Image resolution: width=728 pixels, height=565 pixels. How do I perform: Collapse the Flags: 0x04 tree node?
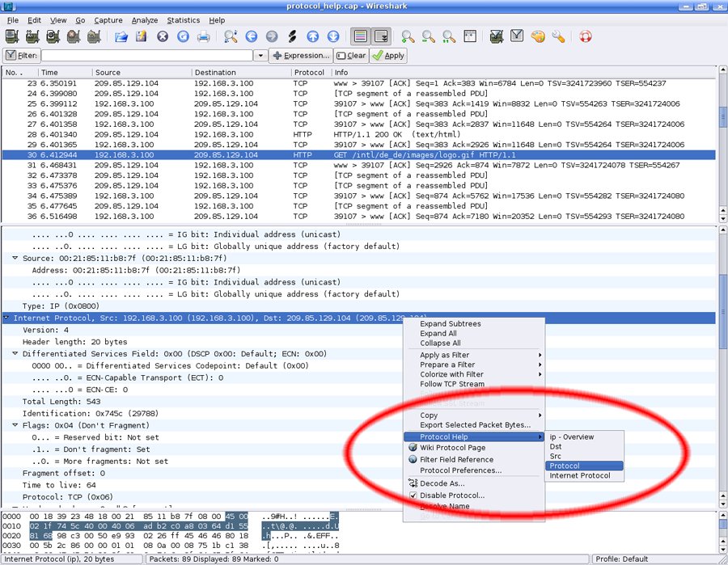click(x=15, y=425)
